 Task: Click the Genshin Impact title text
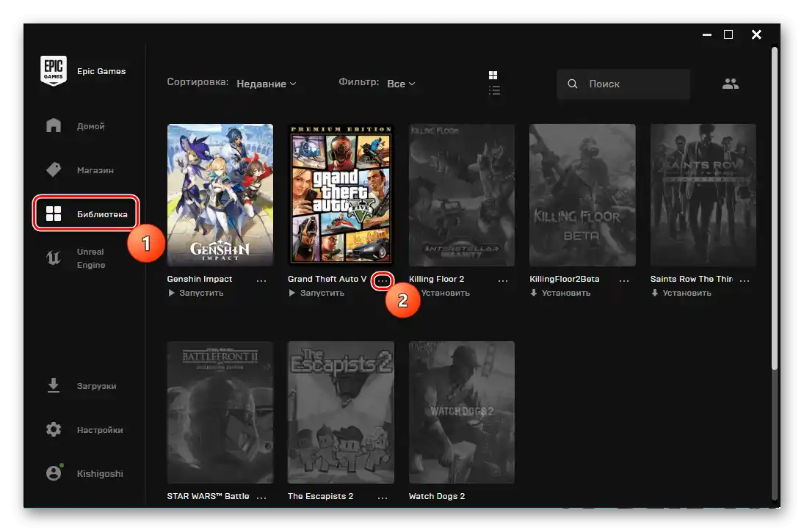(200, 279)
